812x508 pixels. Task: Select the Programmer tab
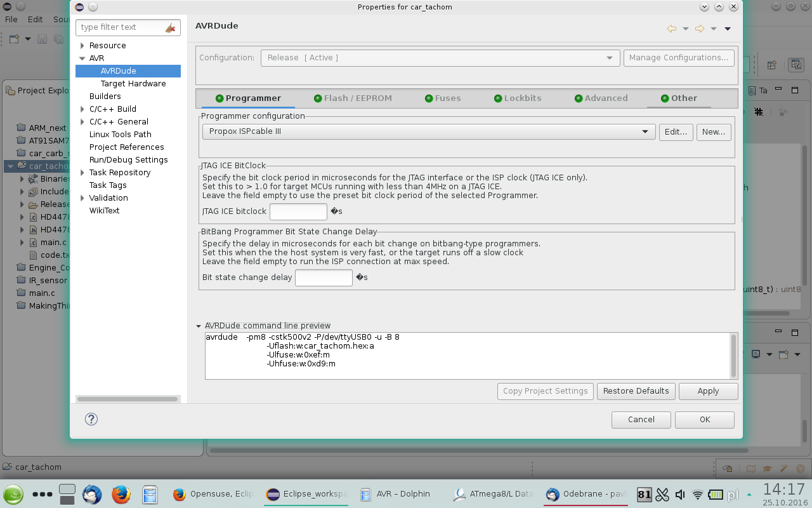click(x=248, y=98)
